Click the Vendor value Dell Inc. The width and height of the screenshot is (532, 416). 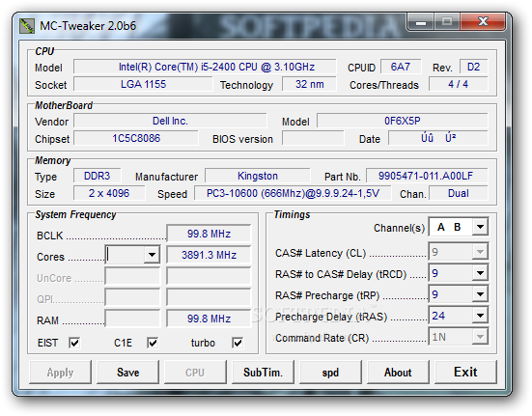click(x=170, y=121)
